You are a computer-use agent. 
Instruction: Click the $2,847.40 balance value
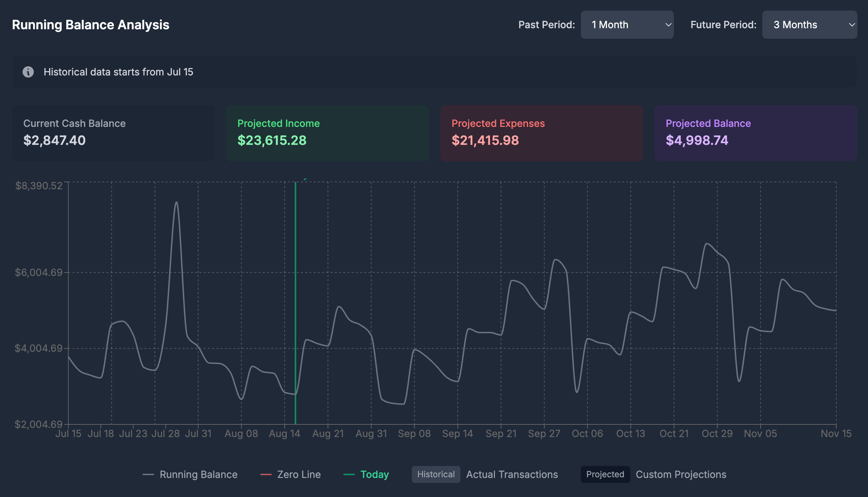(x=54, y=140)
